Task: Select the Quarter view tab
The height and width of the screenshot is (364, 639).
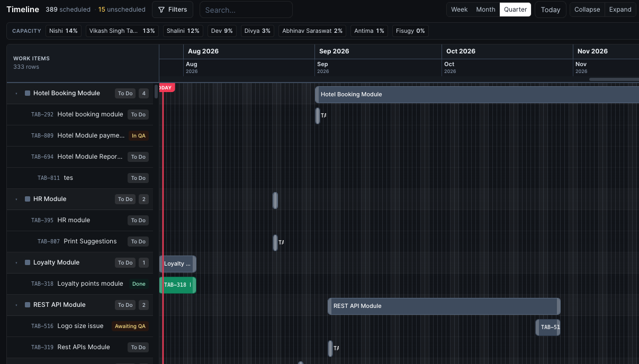Action: point(515,10)
